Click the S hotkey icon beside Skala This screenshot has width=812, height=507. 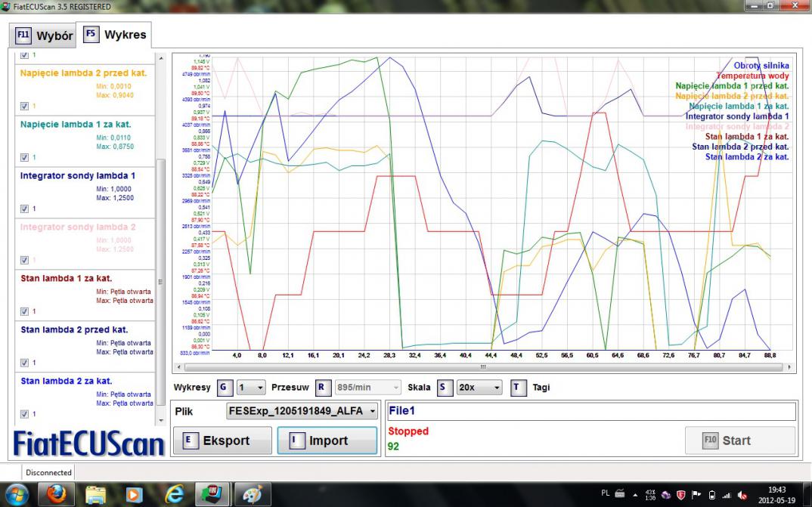tap(442, 388)
